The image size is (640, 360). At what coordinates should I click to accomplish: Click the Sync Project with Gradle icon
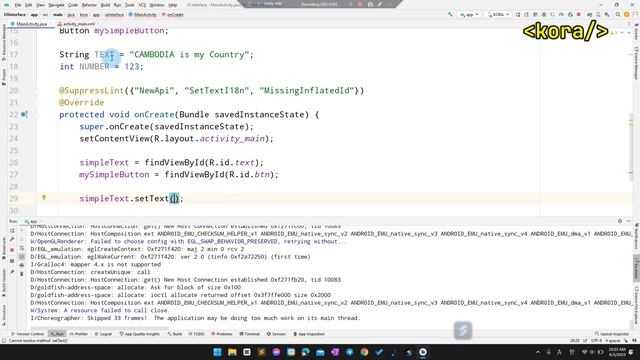click(x=590, y=15)
